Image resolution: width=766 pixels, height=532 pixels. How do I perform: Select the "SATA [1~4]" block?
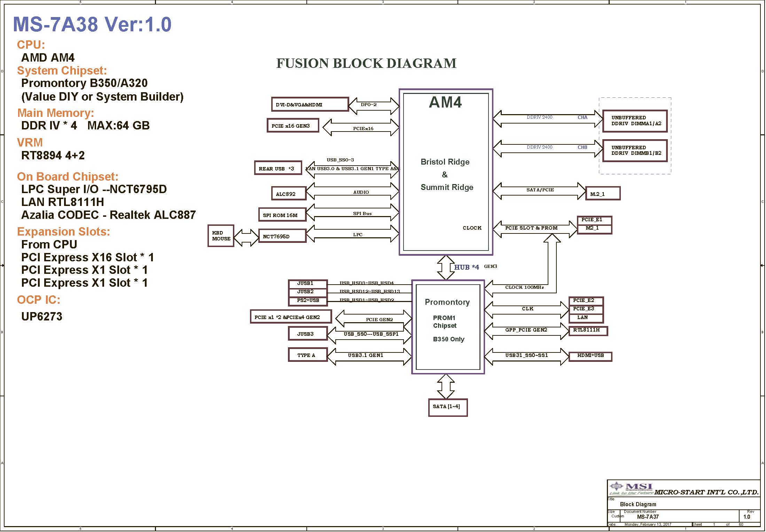(x=448, y=407)
